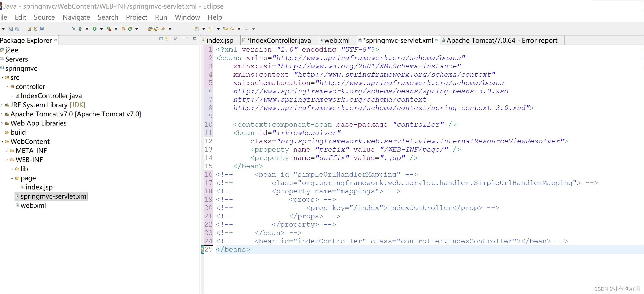Viewport: 644px width, 294px height.
Task: Select the Servers project
Action: click(x=16, y=59)
